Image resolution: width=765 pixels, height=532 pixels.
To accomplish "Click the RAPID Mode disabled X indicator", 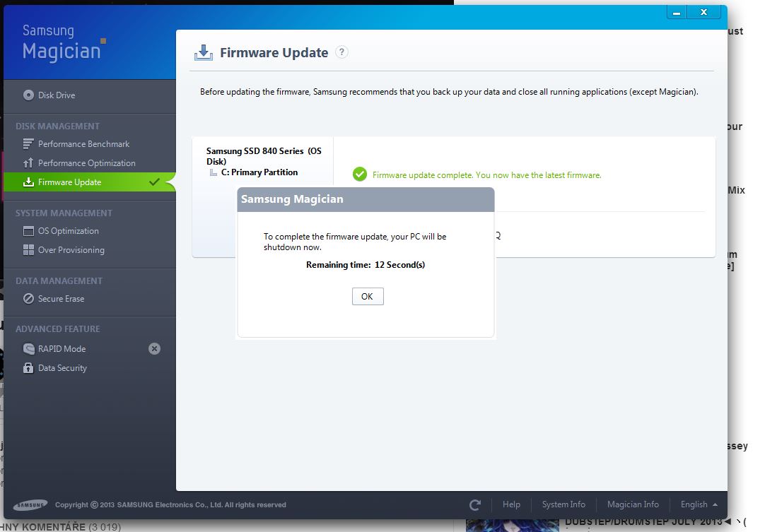I will (x=154, y=348).
